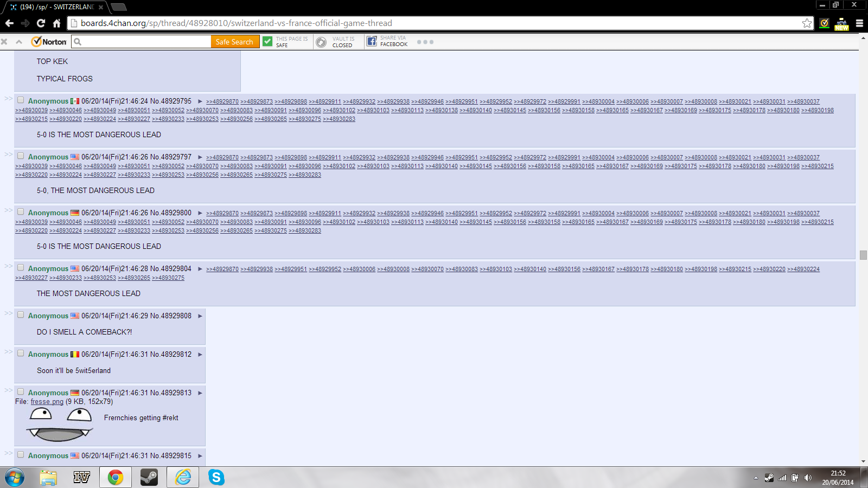
Task: Open the Norton extension icon beside the address bar
Action: [x=825, y=23]
